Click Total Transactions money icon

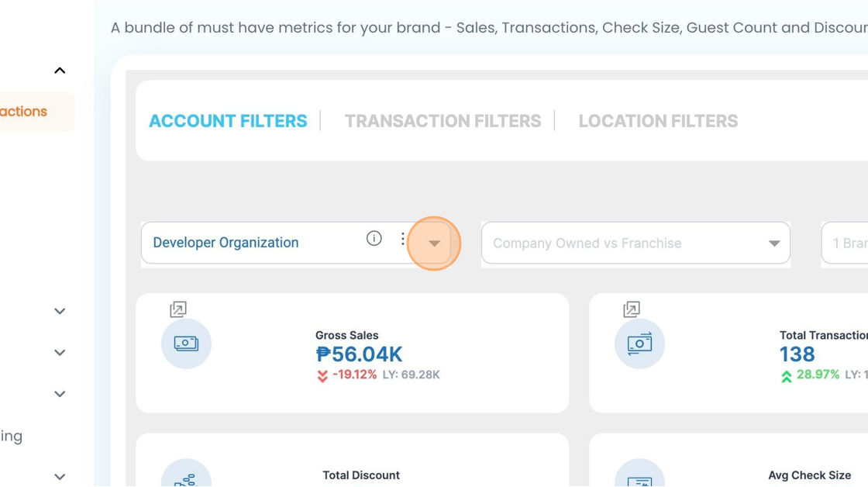point(639,344)
